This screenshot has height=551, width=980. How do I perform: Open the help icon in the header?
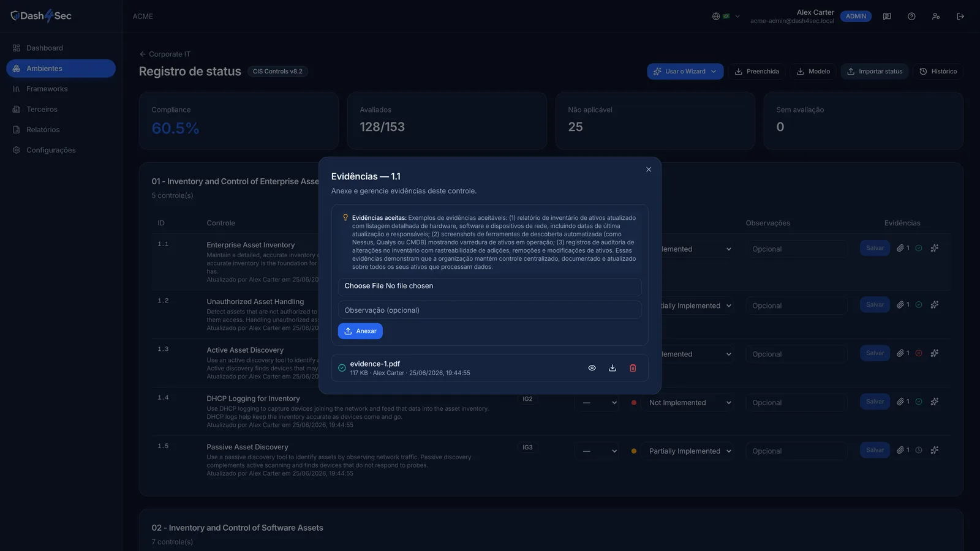click(911, 17)
